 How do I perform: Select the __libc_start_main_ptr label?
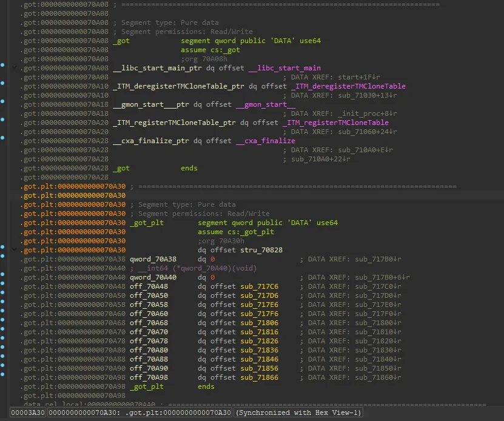[x=157, y=68]
